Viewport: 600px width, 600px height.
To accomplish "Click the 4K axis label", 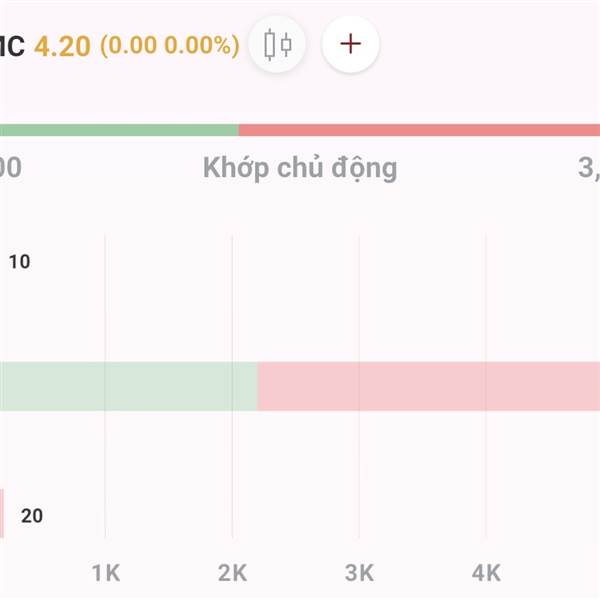I will pos(486,573).
